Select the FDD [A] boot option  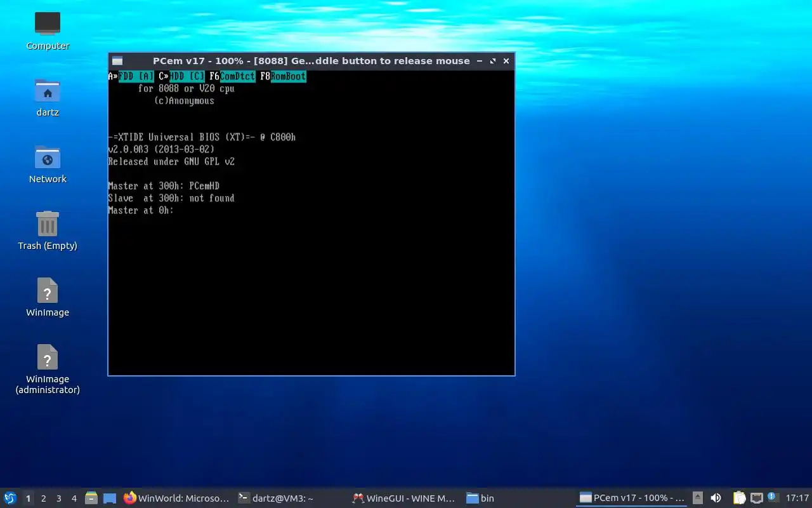pyautogui.click(x=136, y=76)
